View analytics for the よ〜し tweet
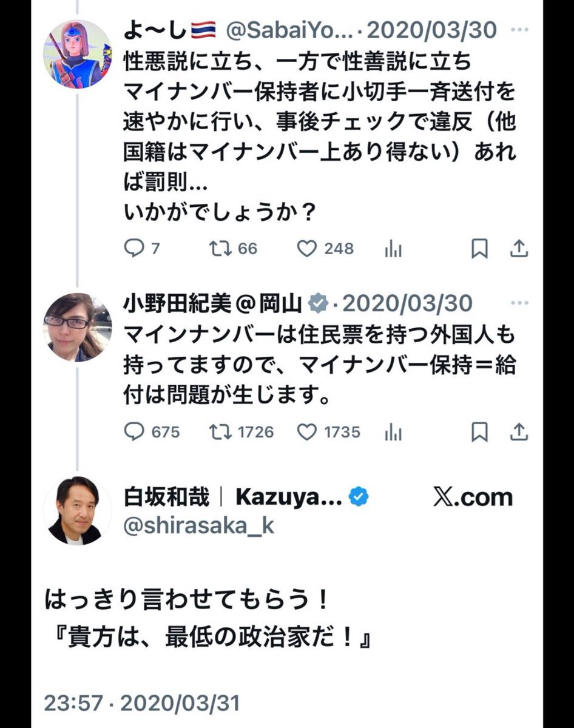The width and height of the screenshot is (574, 728). [394, 249]
